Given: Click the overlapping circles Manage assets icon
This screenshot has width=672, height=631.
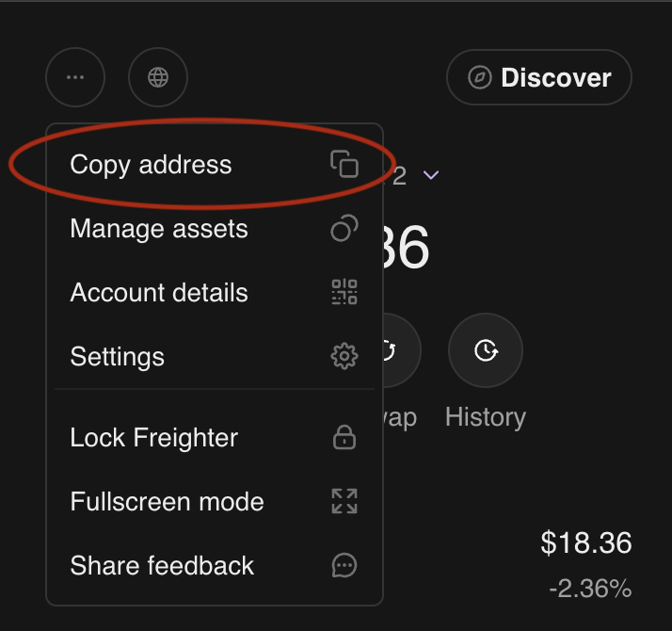Looking at the screenshot, I should 344,229.
